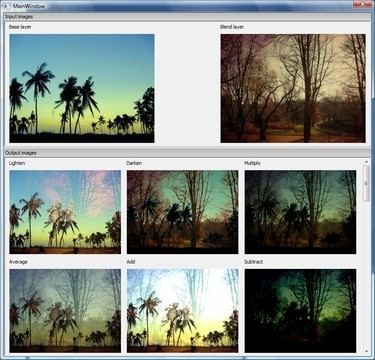Click the Blend layer bare trees image
This screenshot has width=375, height=360.
(293, 88)
